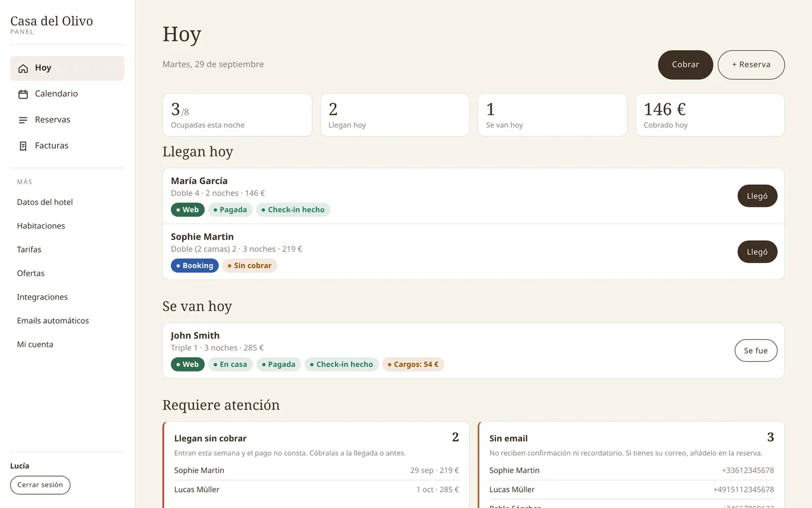This screenshot has height=508, width=812.
Task: Open the Reservas section
Action: click(x=67, y=120)
